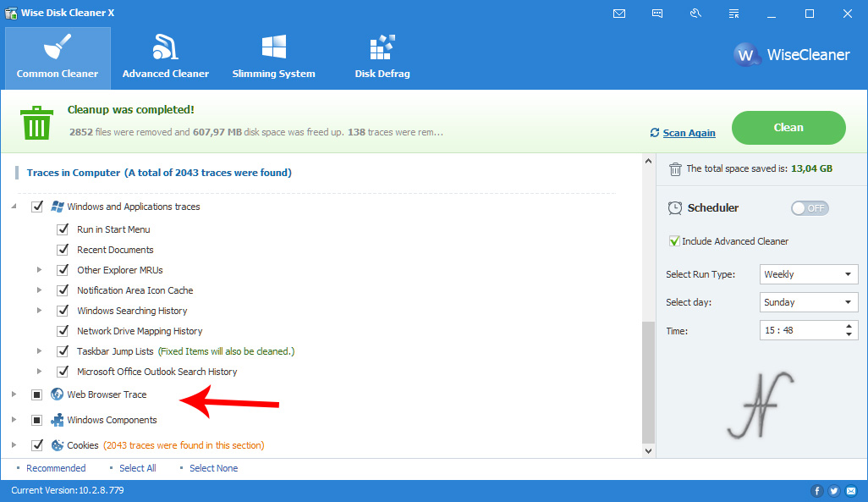The image size is (868, 502).
Task: Click the Disk Defrag blocks icon
Action: coord(382,47)
